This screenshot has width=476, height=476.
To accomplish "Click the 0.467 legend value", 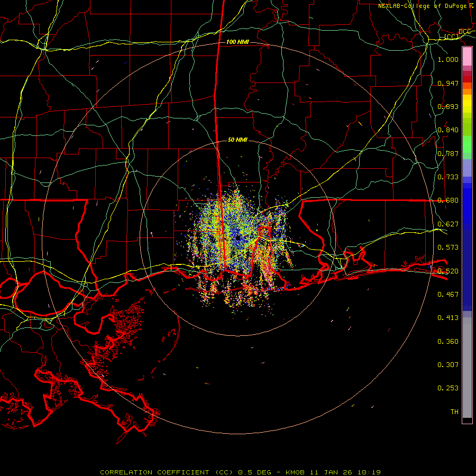I will pos(448,294).
